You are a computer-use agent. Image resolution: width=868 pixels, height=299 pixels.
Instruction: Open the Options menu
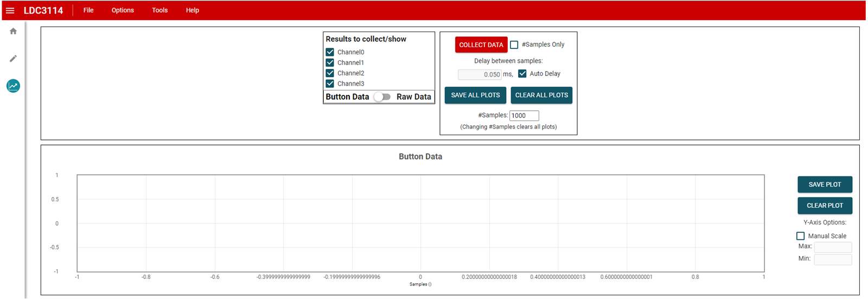click(x=123, y=10)
